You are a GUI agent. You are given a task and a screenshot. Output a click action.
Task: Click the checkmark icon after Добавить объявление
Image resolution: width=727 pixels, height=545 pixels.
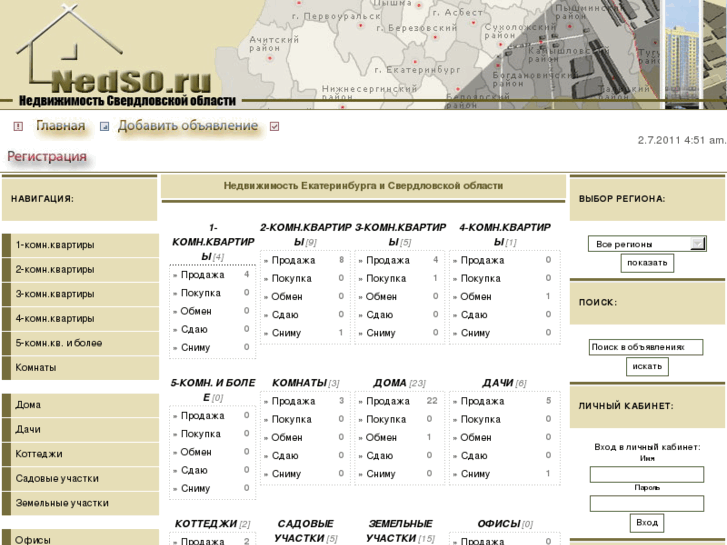(275, 127)
